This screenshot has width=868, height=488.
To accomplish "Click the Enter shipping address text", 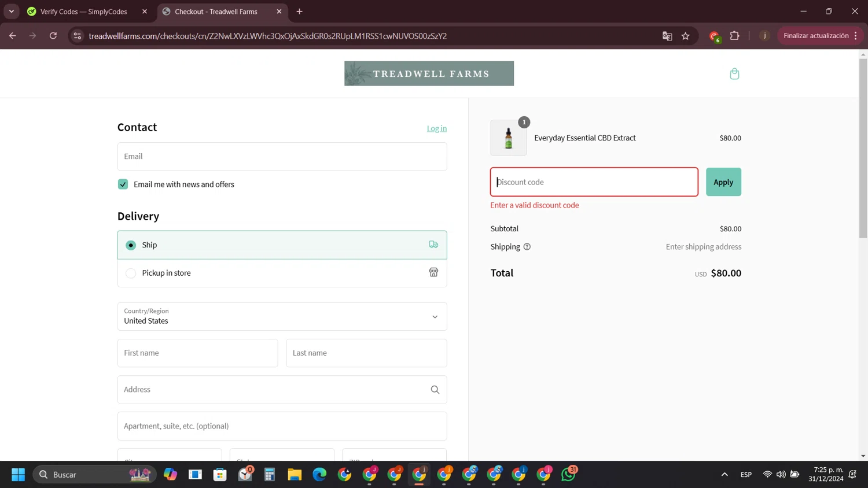I will coord(704,247).
